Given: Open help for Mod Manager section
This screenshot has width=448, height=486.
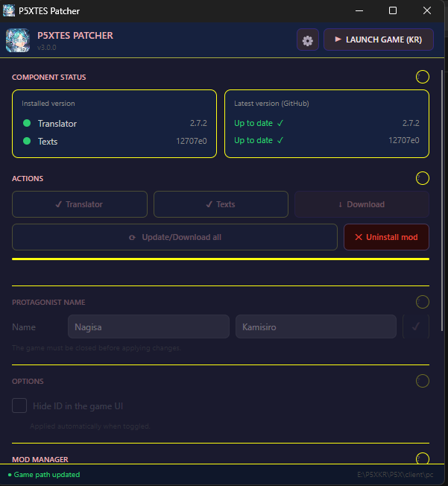Looking at the screenshot, I should point(422,458).
